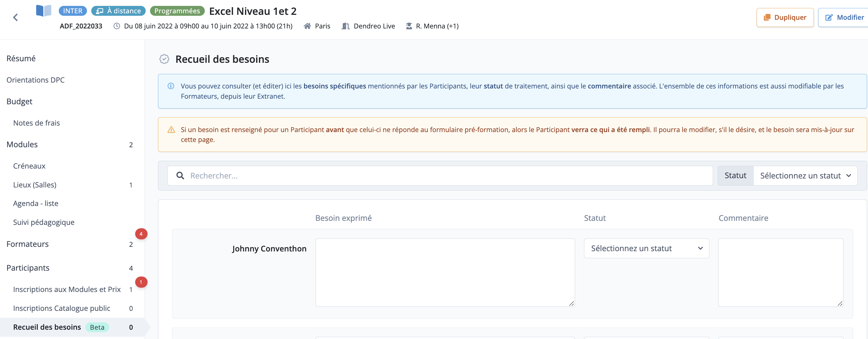Click the warning triangle in the orange banner

171,129
